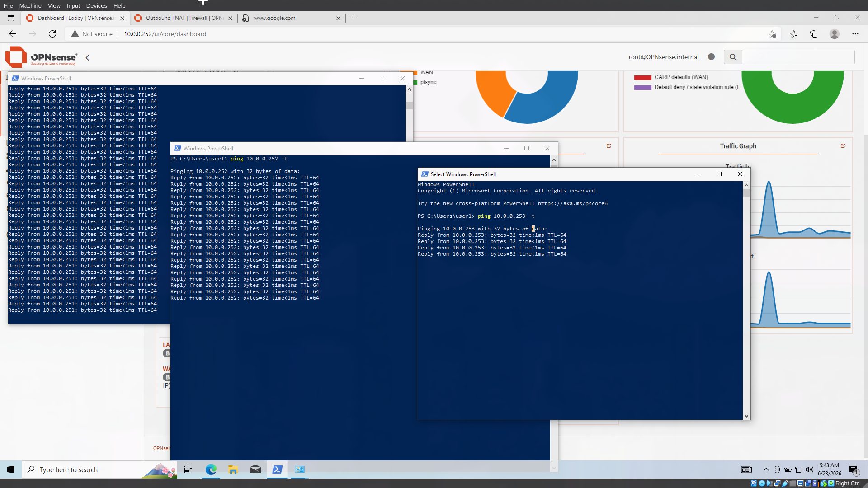Click the Traffic Graph widget title
The height and width of the screenshot is (488, 868).
[738, 146]
